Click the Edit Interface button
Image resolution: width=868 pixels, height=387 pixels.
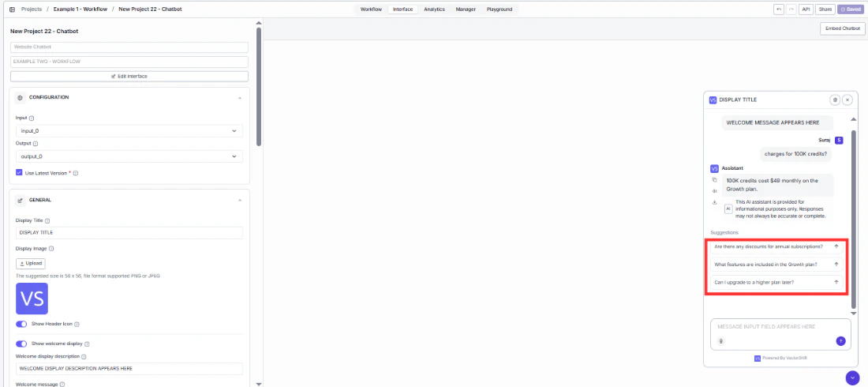pyautogui.click(x=129, y=76)
